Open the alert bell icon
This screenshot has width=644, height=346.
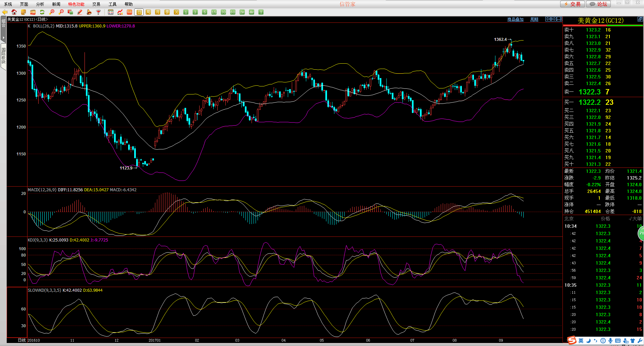pyautogui.click(x=89, y=12)
